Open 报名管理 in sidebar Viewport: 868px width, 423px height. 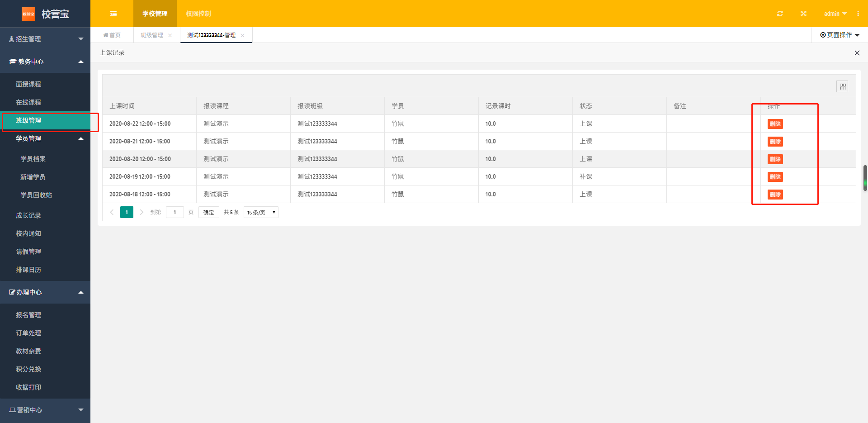pyautogui.click(x=45, y=315)
